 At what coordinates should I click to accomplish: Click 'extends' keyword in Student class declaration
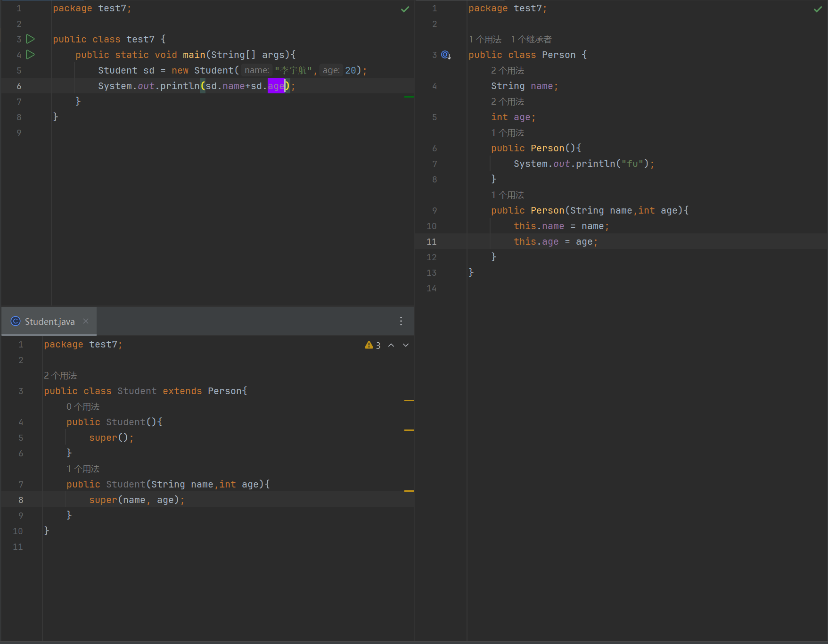point(182,391)
